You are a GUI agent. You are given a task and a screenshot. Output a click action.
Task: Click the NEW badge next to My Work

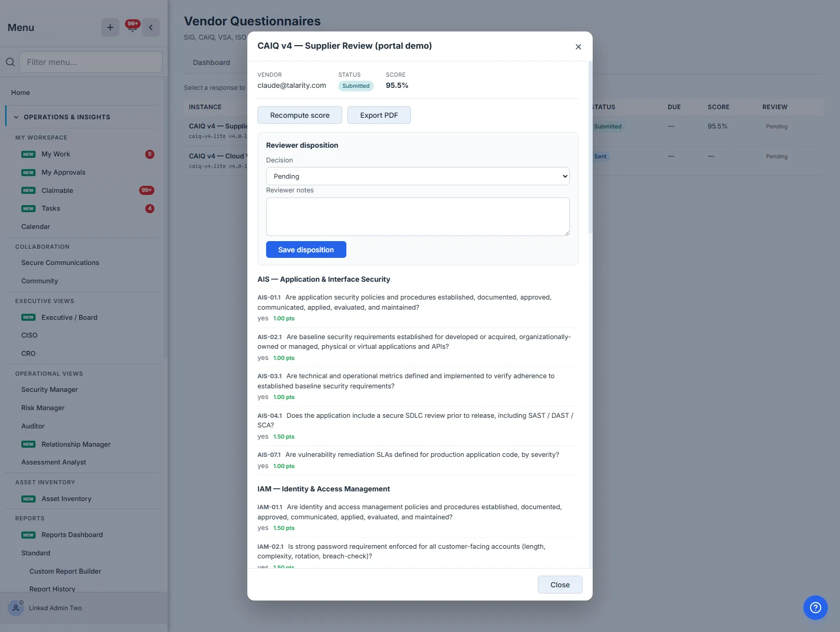coord(28,154)
